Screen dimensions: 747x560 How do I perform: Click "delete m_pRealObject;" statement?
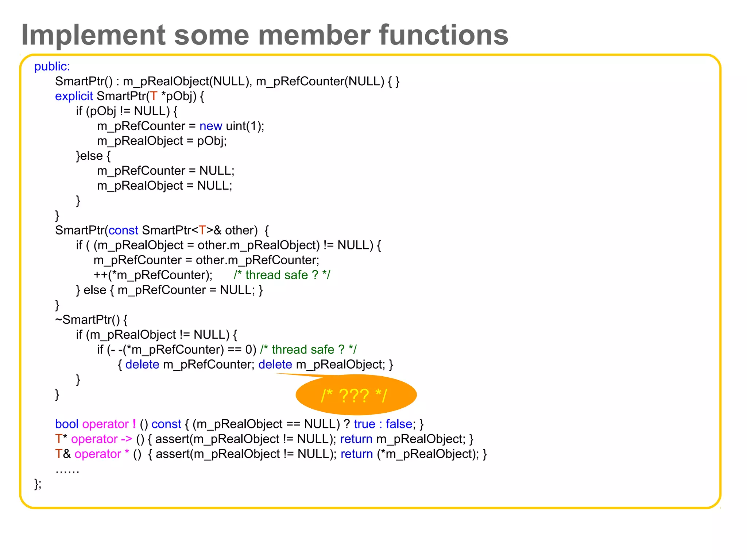coord(322,365)
